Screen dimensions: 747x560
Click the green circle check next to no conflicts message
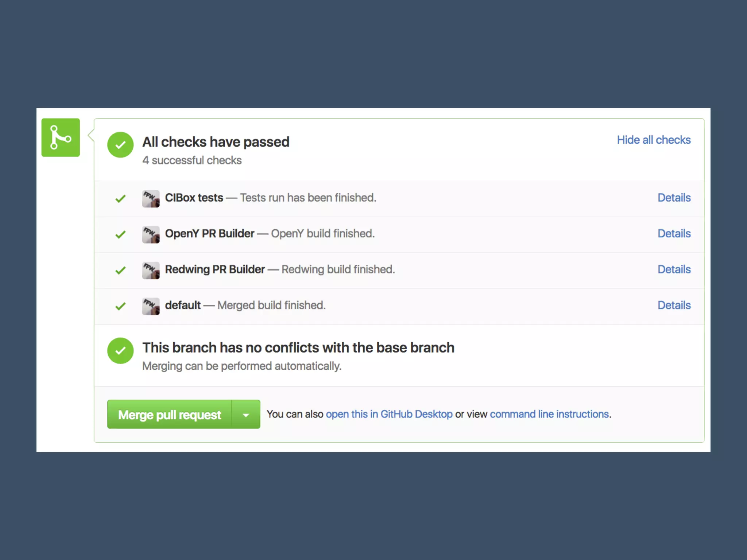[x=120, y=351]
